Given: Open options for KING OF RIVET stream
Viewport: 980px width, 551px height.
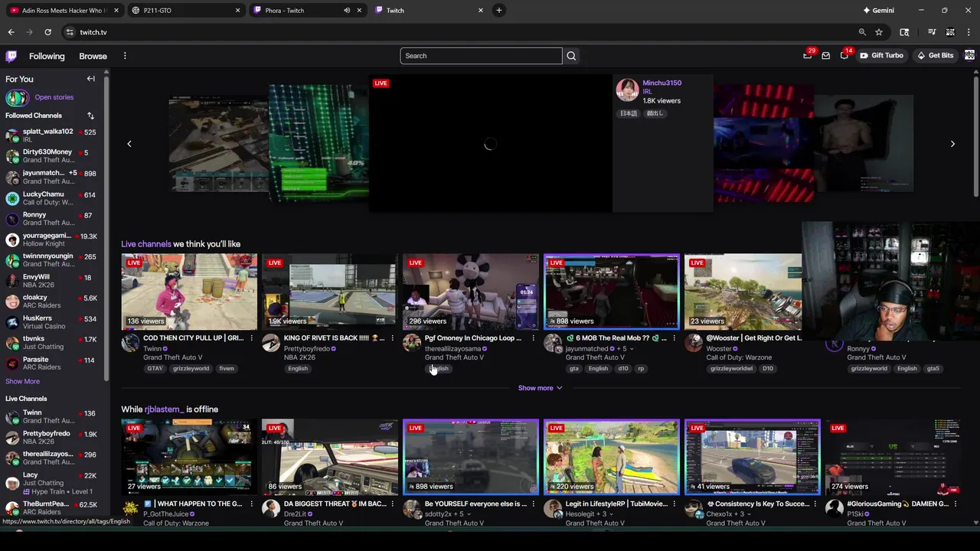Looking at the screenshot, I should [392, 338].
